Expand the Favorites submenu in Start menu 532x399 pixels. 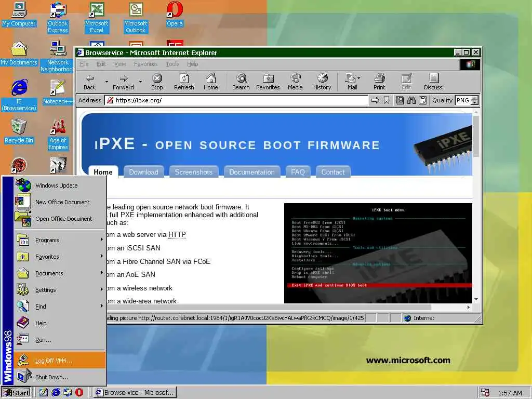click(60, 257)
